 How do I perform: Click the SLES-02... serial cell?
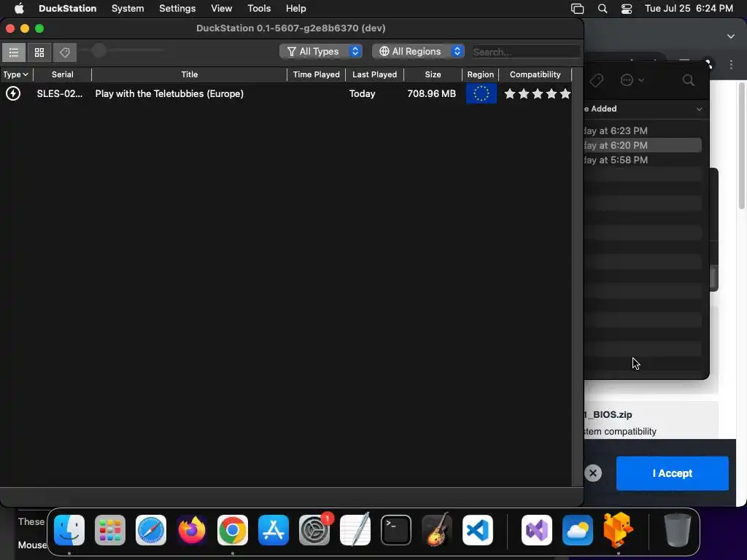[60, 94]
